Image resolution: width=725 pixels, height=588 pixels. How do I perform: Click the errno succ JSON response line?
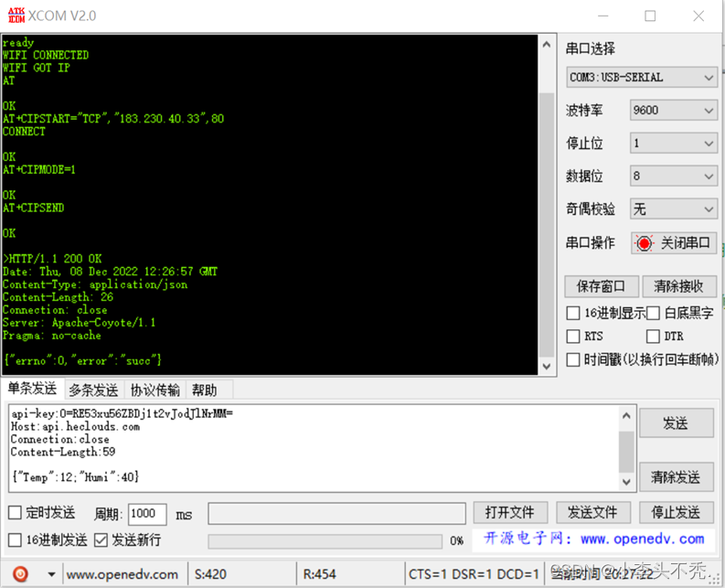83,360
